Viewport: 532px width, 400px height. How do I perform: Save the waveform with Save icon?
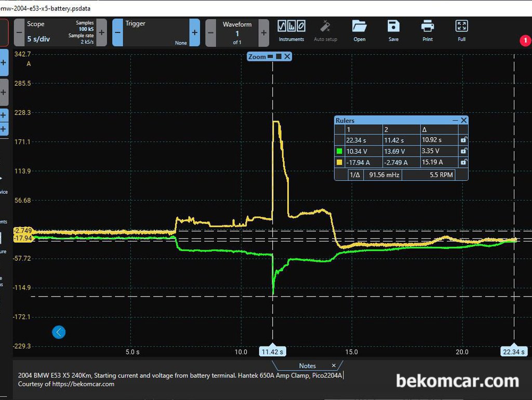[x=393, y=31]
